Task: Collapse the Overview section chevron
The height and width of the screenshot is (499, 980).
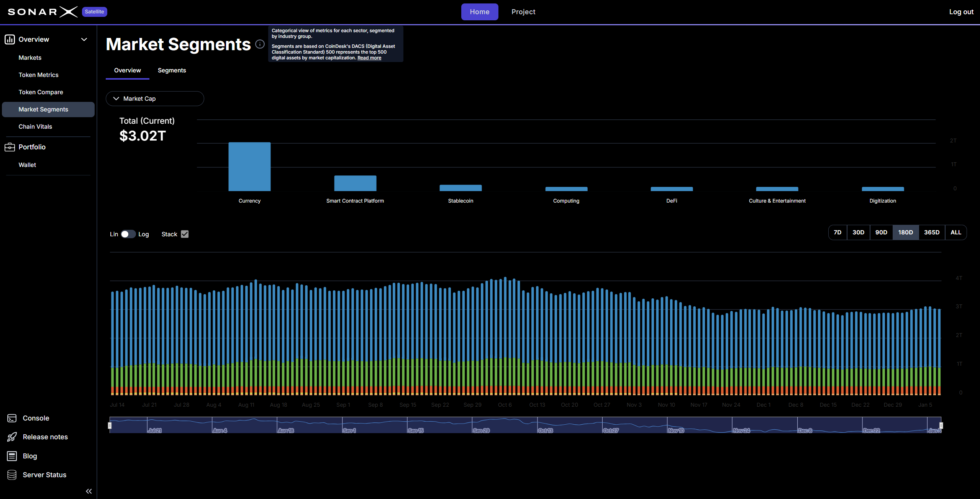Action: 84,39
